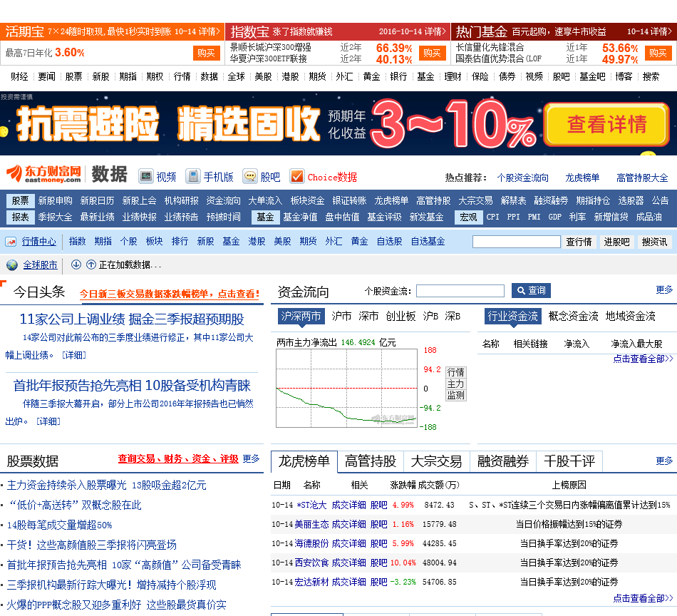
Task: Open the 高管持股大全 hot link
Action: coord(642,178)
